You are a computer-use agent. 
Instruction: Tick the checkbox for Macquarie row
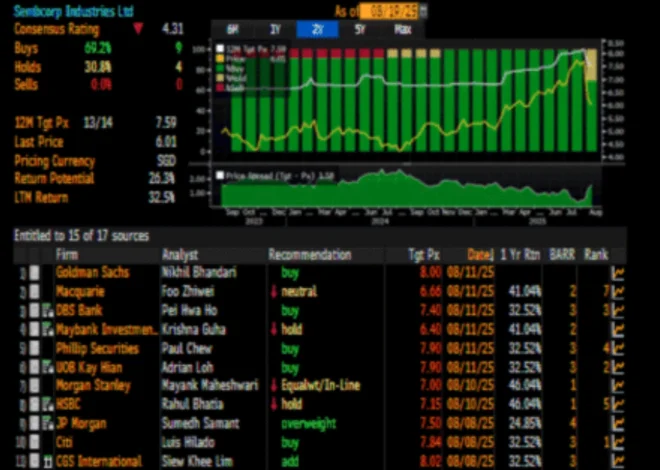(x=35, y=292)
